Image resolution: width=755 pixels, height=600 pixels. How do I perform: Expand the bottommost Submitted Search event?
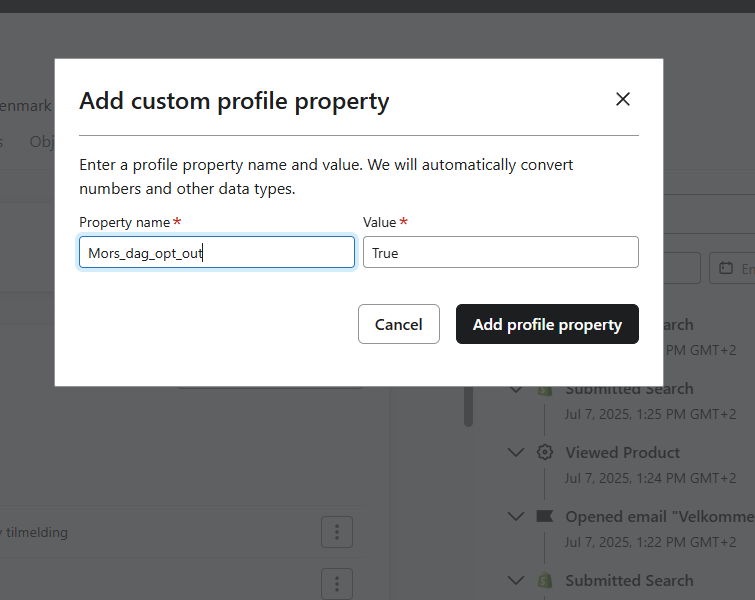pos(516,580)
